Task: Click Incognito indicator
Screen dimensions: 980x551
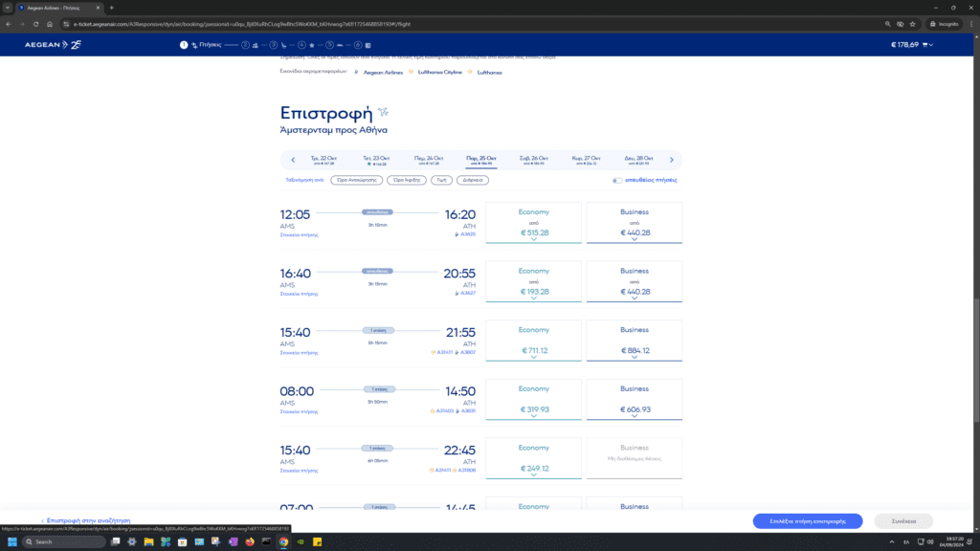Action: pos(944,24)
